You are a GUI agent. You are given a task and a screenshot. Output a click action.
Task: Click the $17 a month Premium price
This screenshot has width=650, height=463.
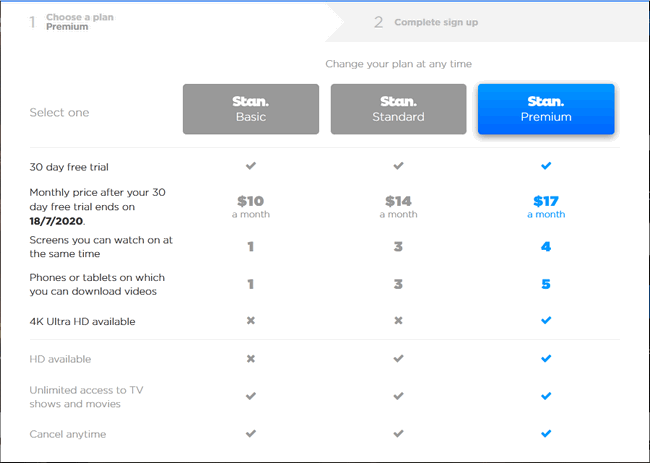coord(546,206)
